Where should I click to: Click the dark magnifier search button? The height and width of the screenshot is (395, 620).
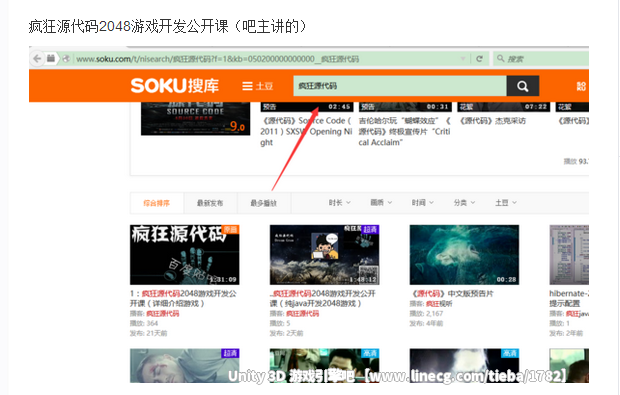pyautogui.click(x=523, y=86)
